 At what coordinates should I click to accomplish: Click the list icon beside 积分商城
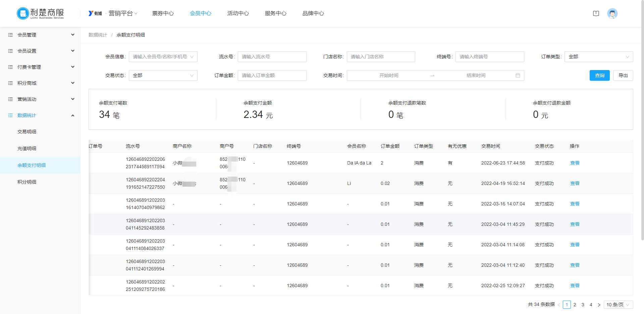tap(10, 83)
